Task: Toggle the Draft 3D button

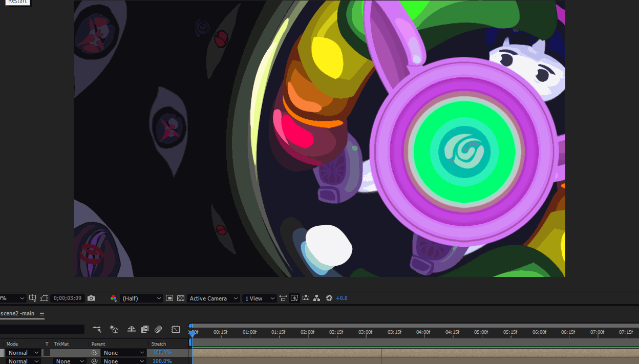Action: coord(114,329)
